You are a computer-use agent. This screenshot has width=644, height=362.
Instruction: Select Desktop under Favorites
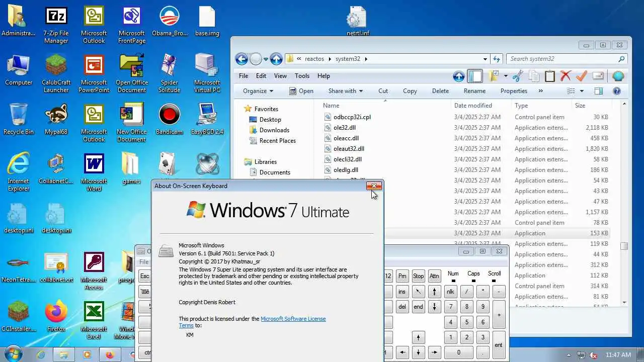point(270,120)
